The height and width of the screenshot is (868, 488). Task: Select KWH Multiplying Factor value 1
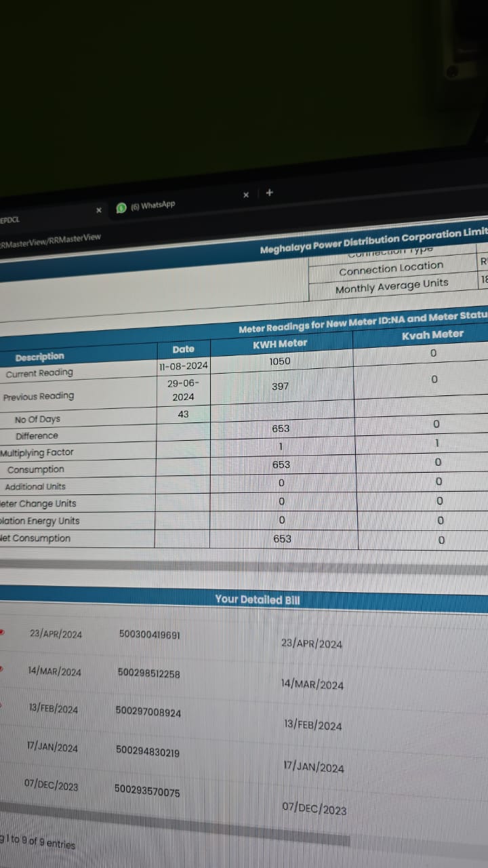pos(281,447)
